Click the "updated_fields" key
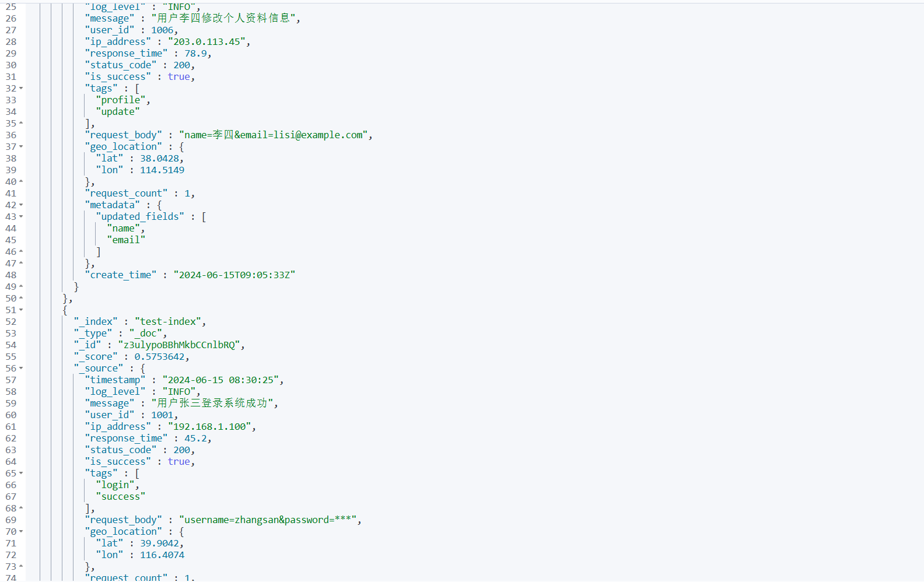The height and width of the screenshot is (582, 924). tap(140, 216)
